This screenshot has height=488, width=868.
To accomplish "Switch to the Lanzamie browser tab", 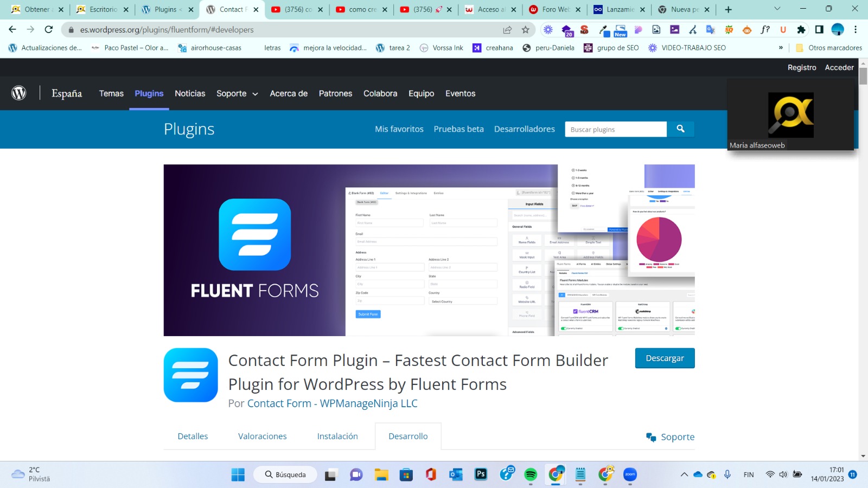I will 620,9.
